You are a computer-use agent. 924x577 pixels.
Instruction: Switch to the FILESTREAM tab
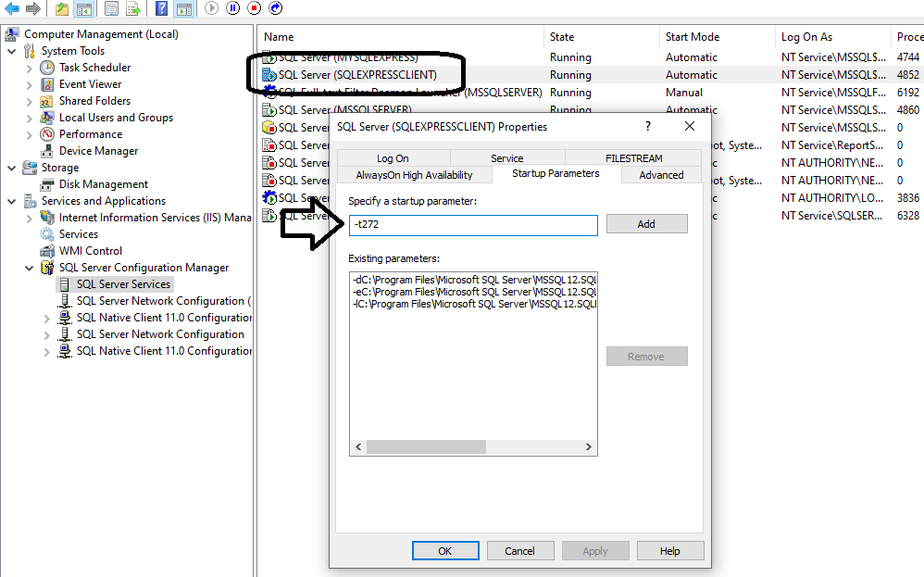pyautogui.click(x=633, y=158)
